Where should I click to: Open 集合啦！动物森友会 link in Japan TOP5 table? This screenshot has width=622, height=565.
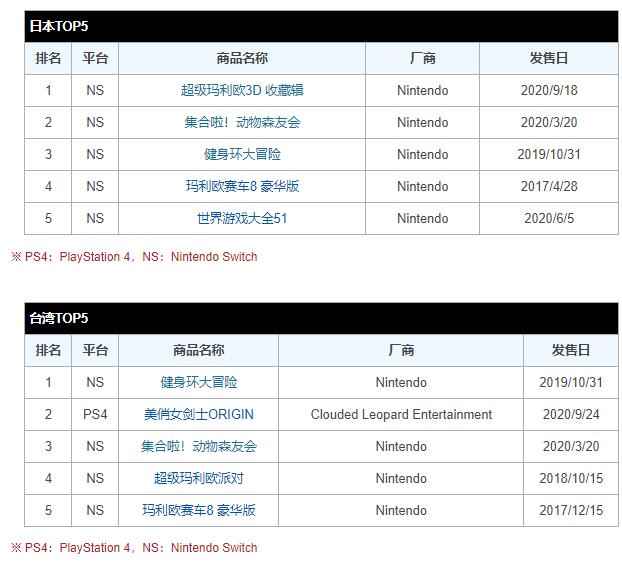pyautogui.click(x=242, y=122)
